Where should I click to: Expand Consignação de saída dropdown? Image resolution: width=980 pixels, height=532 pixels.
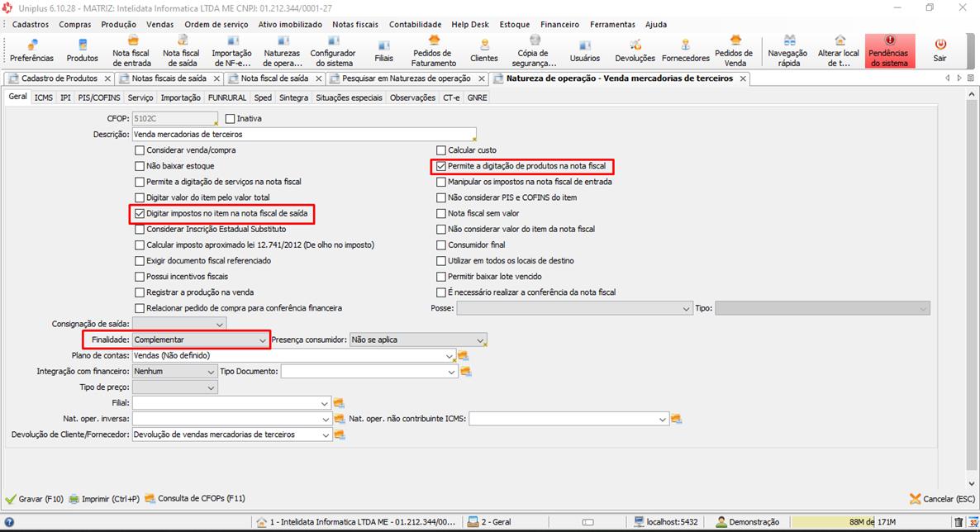coord(219,325)
